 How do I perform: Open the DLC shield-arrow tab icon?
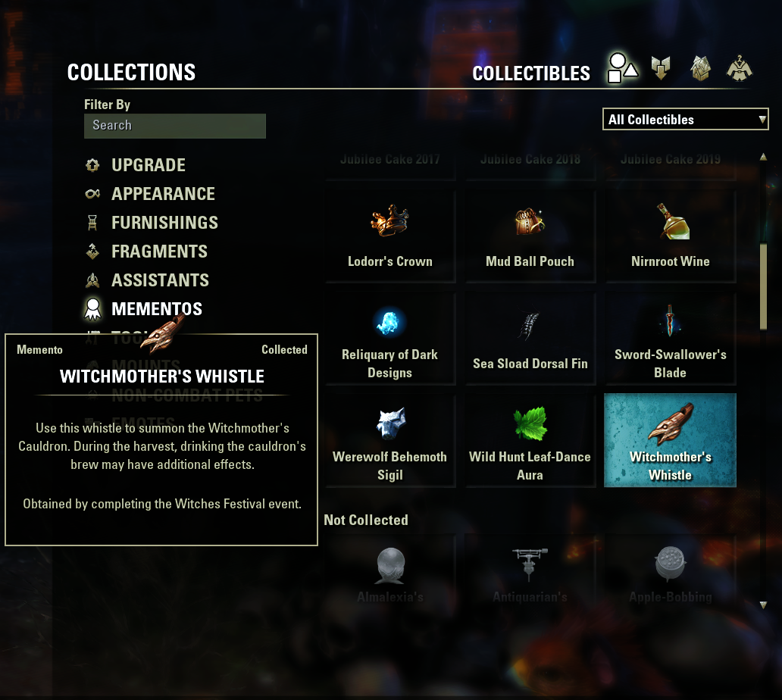[x=661, y=68]
